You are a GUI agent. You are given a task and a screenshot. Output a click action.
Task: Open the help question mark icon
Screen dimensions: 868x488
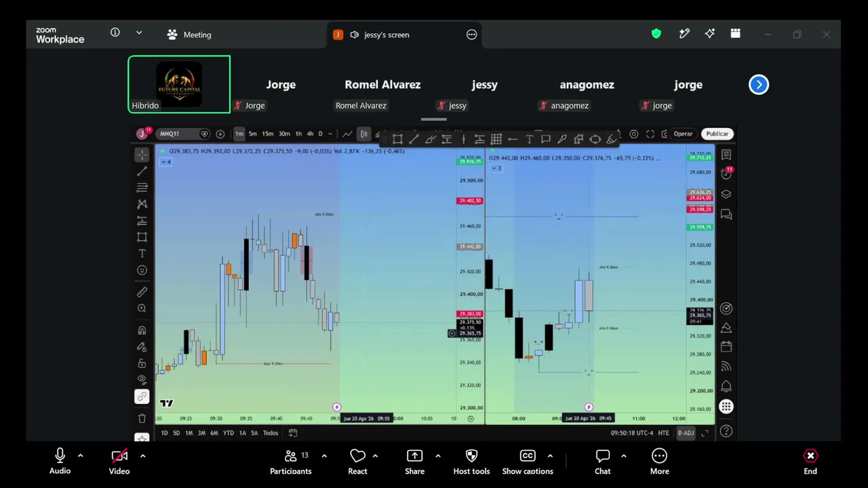tap(726, 432)
